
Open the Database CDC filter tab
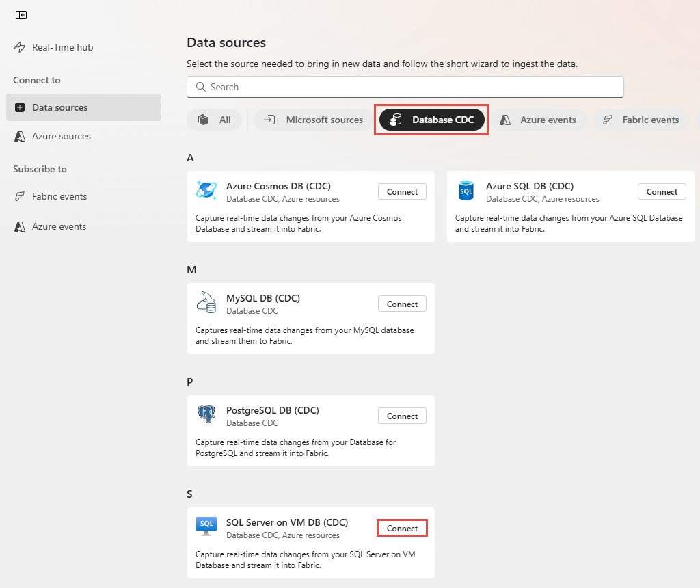pos(431,120)
